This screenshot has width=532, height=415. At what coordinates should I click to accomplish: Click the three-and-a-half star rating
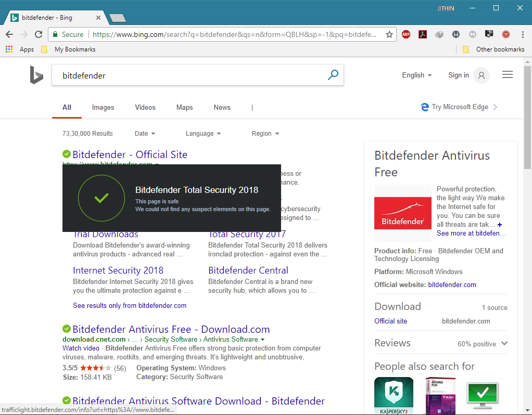coord(96,368)
